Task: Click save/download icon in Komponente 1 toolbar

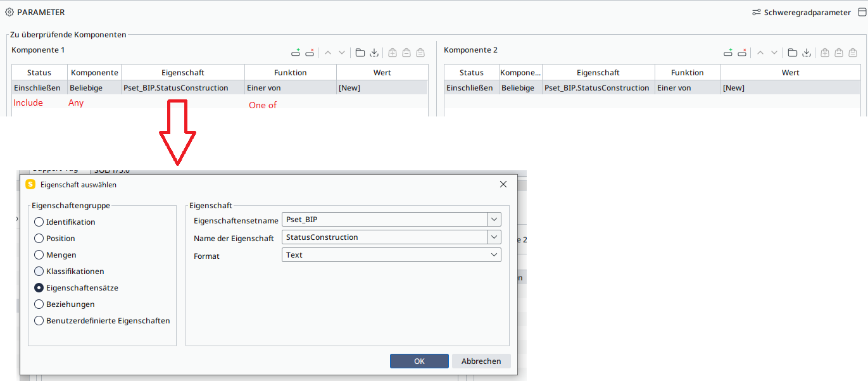Action: [x=374, y=53]
